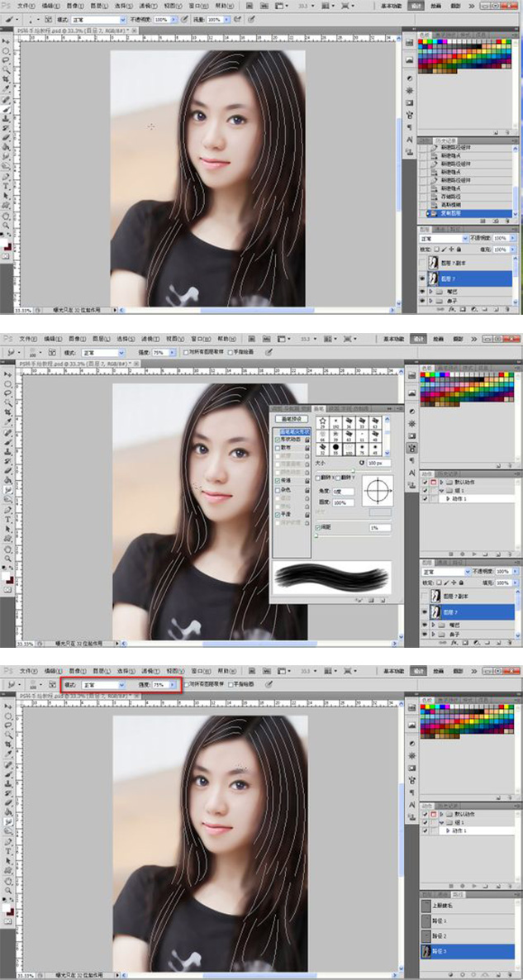Toggle the 间距 checkbox in the Brush panel

click(318, 527)
